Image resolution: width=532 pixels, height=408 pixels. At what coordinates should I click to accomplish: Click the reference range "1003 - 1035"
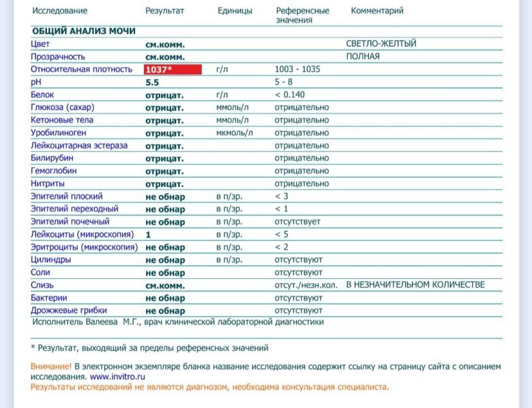[x=298, y=69]
